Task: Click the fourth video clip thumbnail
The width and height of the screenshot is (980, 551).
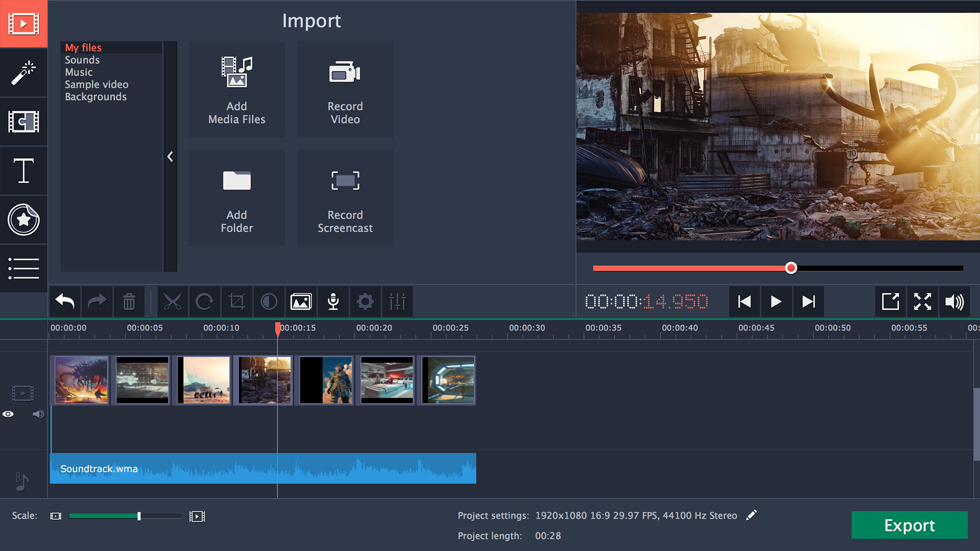Action: [x=266, y=380]
